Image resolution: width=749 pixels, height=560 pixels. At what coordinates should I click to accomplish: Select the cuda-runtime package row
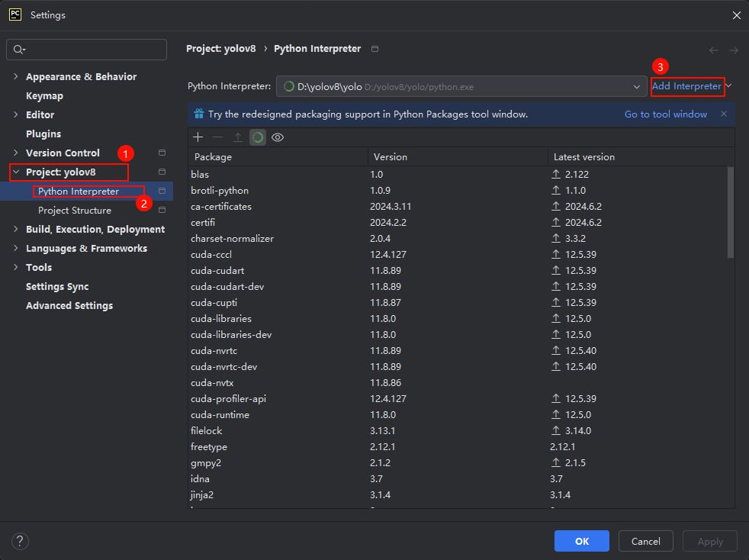tap(458, 415)
